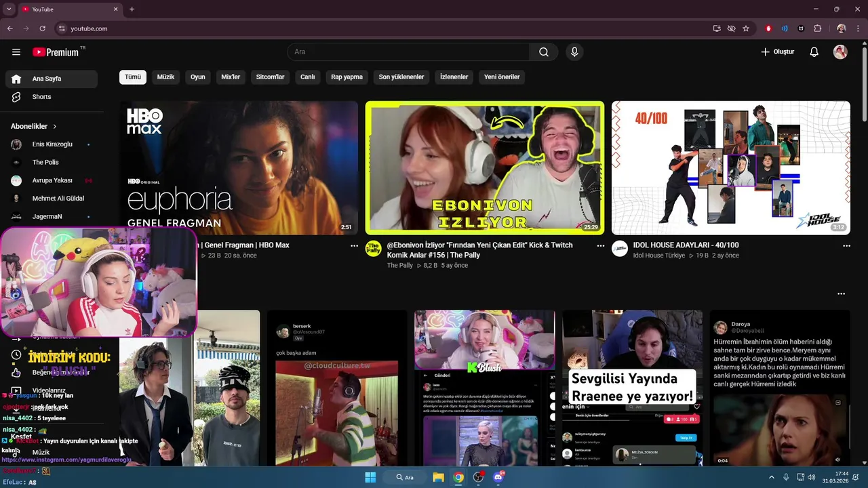This screenshot has height=488, width=868.
Task: Open Avrupa Yakası subscription
Action: point(52,180)
